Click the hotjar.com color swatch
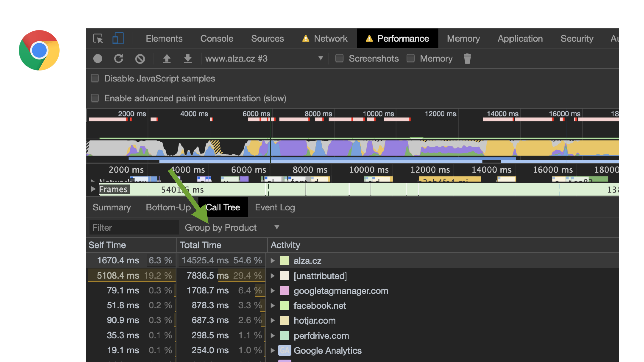Image resolution: width=644 pixels, height=362 pixels. click(285, 321)
